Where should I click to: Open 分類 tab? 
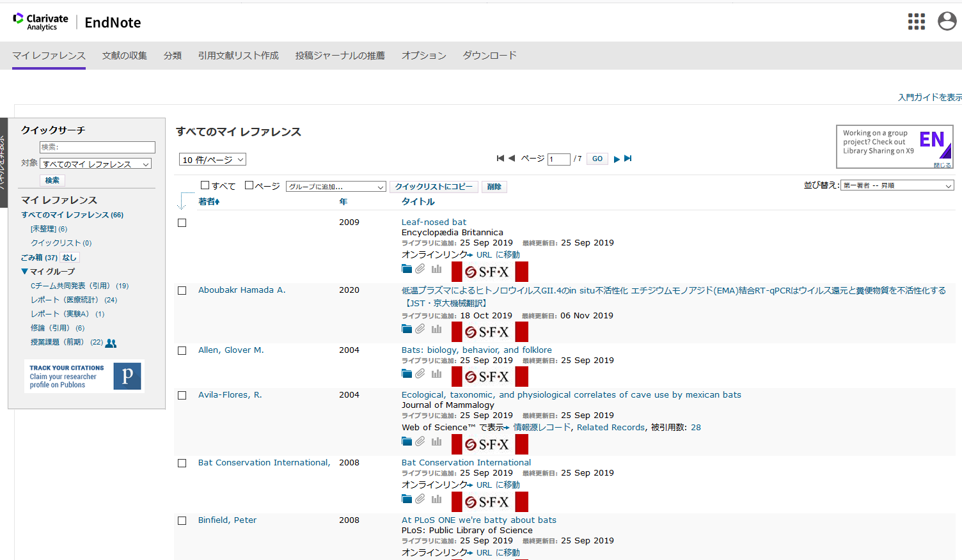click(x=173, y=56)
